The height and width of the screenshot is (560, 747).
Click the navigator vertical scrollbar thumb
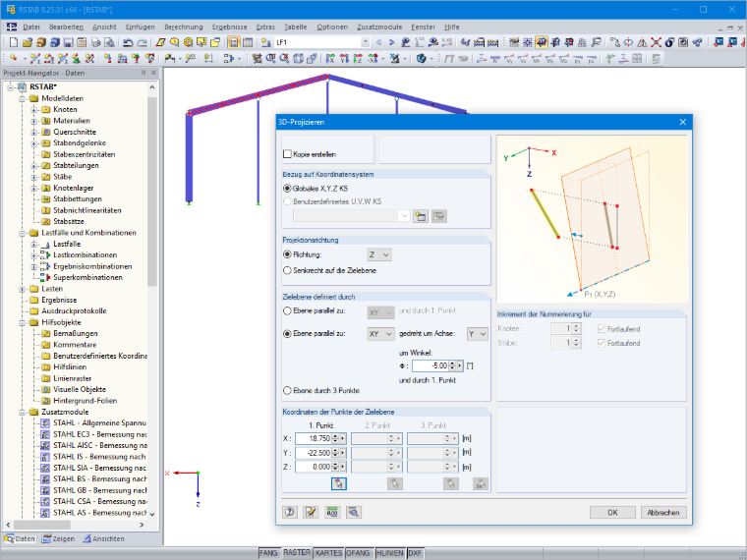(x=152, y=191)
